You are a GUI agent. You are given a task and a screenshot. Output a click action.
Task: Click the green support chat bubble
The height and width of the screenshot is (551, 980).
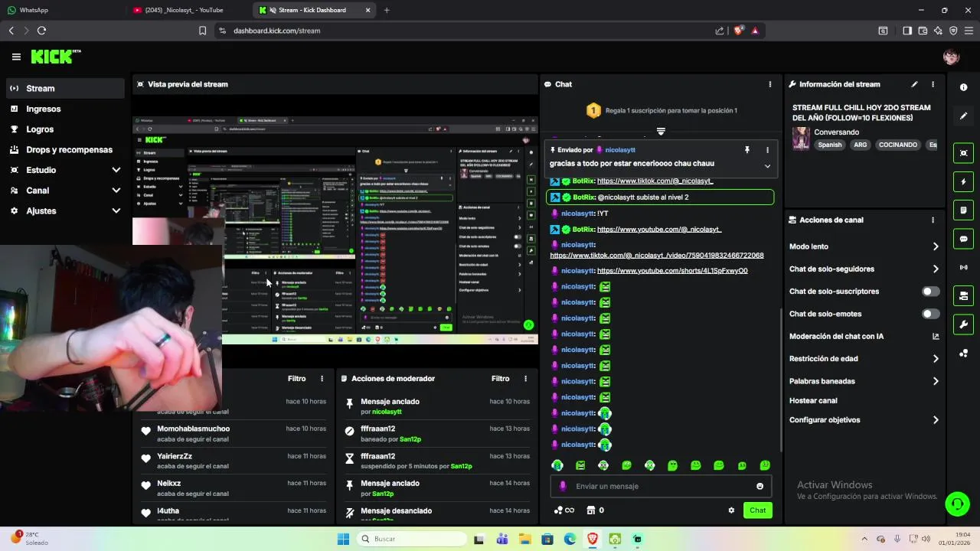coord(957,504)
